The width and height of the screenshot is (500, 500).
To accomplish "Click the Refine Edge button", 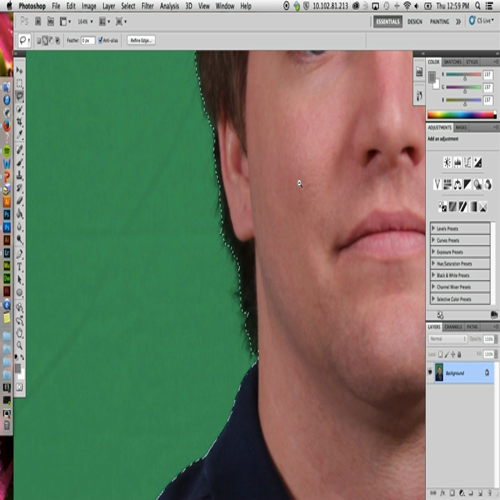I will (141, 40).
